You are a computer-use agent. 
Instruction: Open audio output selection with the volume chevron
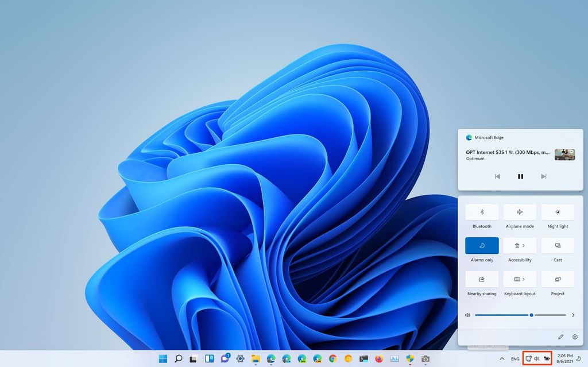572,315
